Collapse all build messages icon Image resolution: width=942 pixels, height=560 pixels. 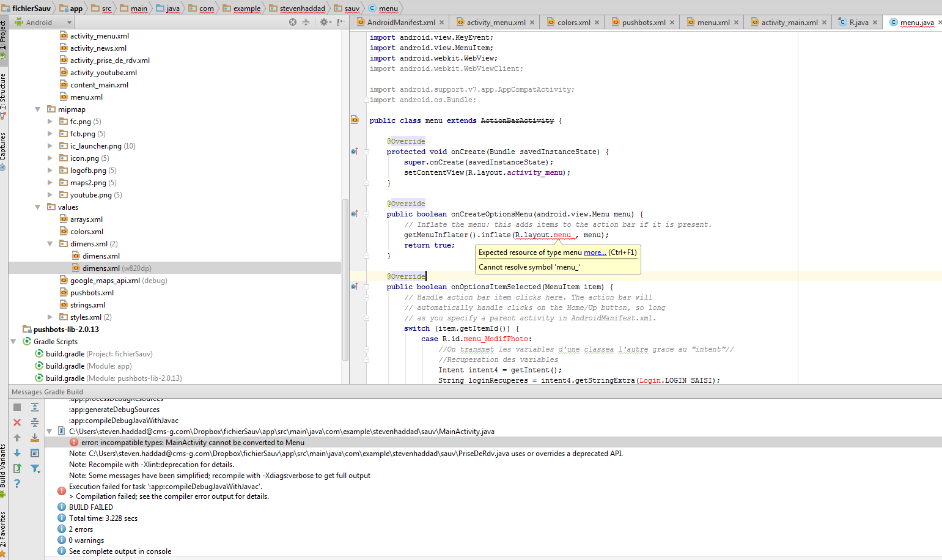pos(35,422)
